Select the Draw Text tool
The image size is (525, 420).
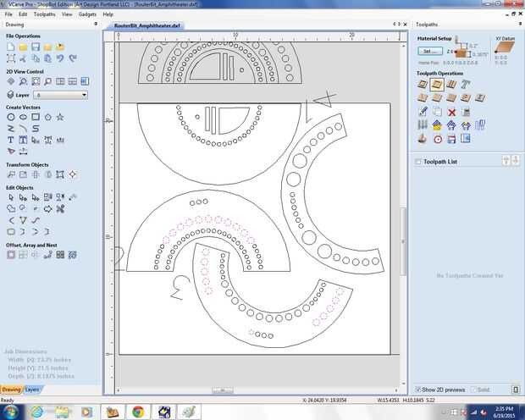(11, 140)
